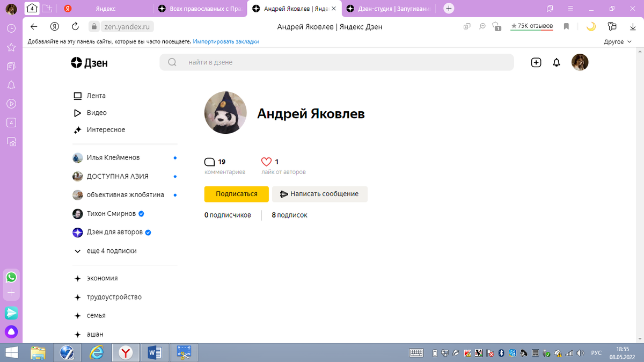Launch WhatsApp from the side panel
This screenshot has width=644, height=362.
point(11,277)
